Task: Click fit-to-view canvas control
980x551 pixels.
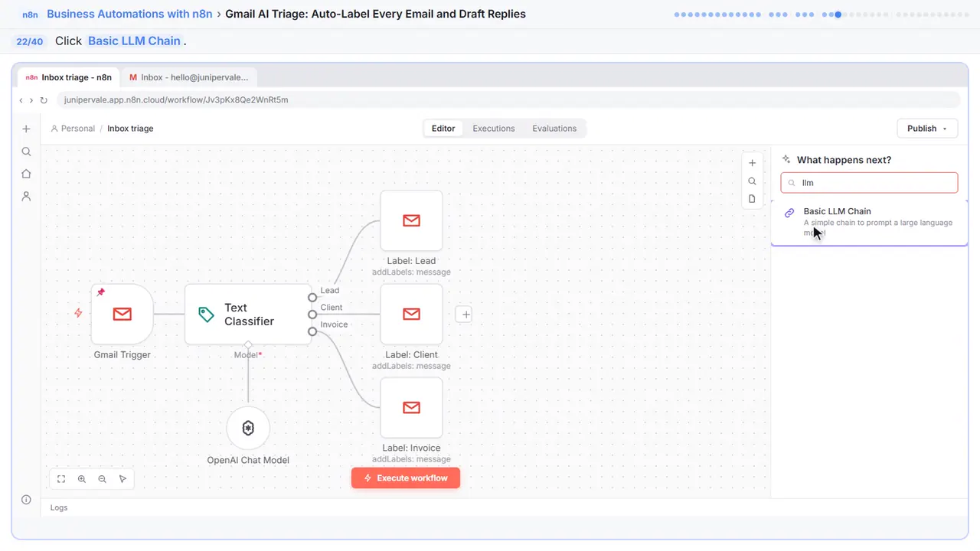Action: 61,479
